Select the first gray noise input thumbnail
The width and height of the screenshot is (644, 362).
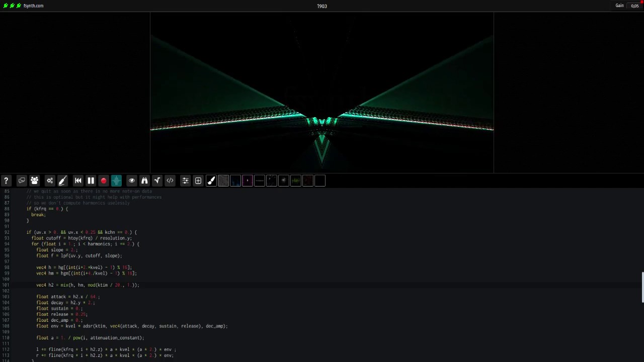(223, 180)
